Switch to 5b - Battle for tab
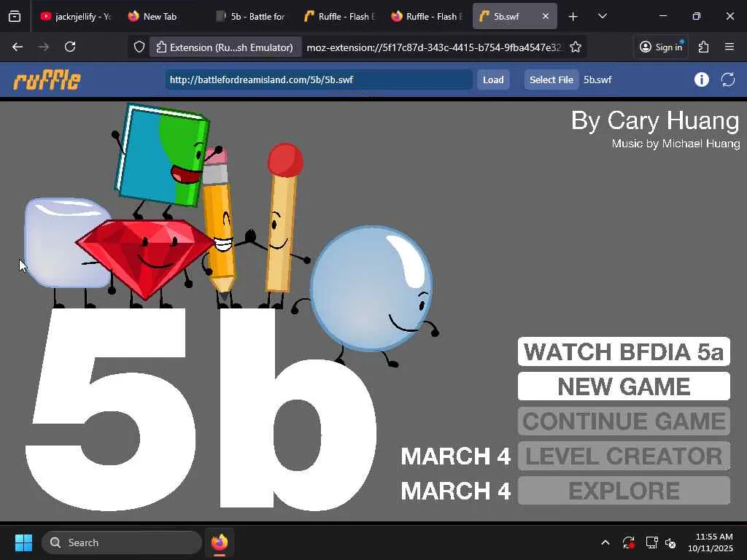Screen dimensions: 747x560 (251, 16)
